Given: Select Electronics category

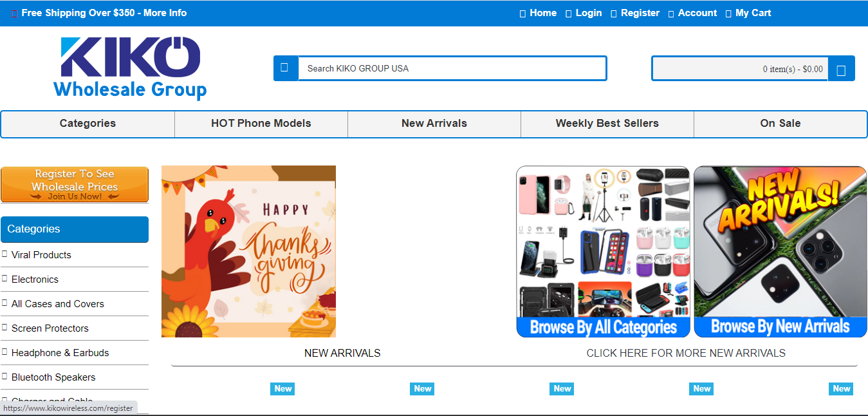Looking at the screenshot, I should click(x=35, y=279).
